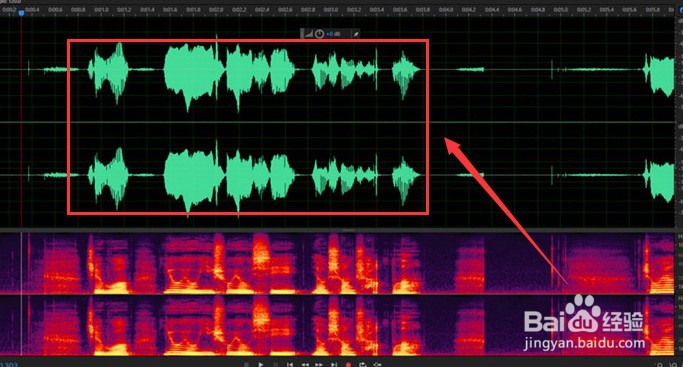Click the HUD amplitude gain knob
Screen dimensions: 683x367
319,34
